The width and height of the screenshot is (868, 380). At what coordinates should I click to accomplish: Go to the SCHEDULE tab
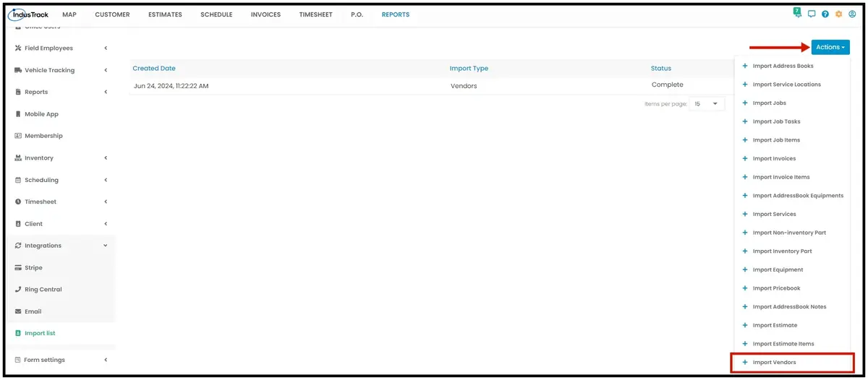point(216,14)
